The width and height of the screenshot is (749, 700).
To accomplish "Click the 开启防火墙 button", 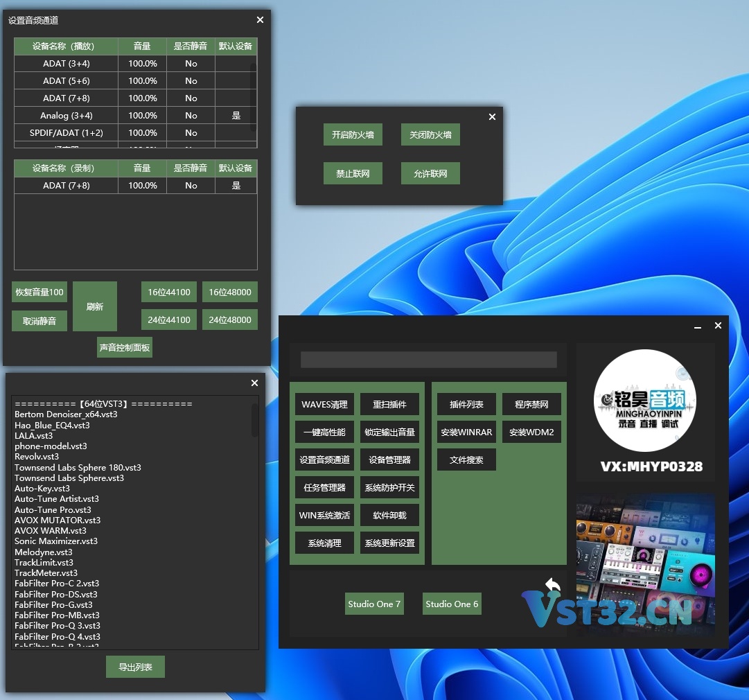I will [353, 134].
